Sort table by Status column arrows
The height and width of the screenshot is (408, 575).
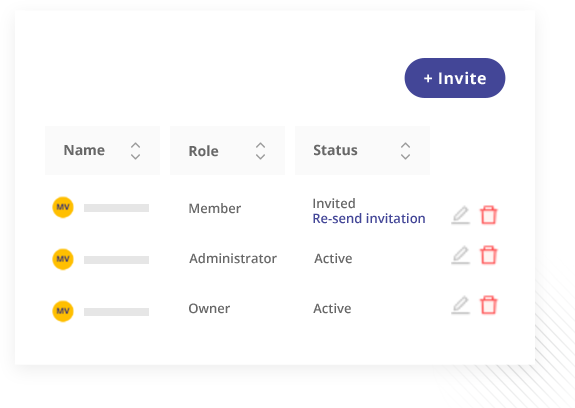[x=405, y=151]
